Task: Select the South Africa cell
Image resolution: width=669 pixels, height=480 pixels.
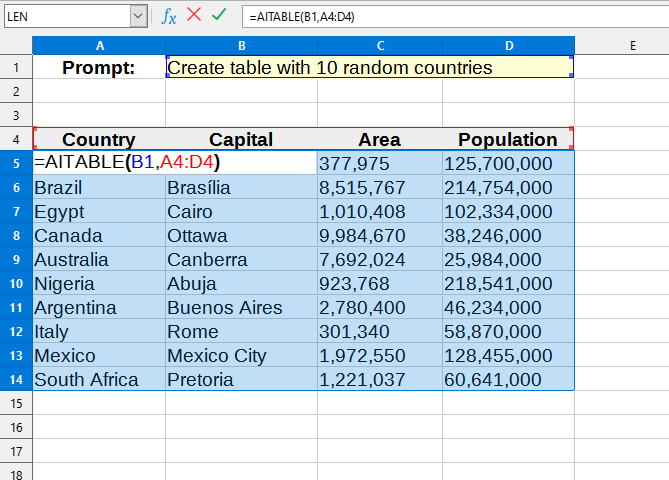Action: coord(99,380)
